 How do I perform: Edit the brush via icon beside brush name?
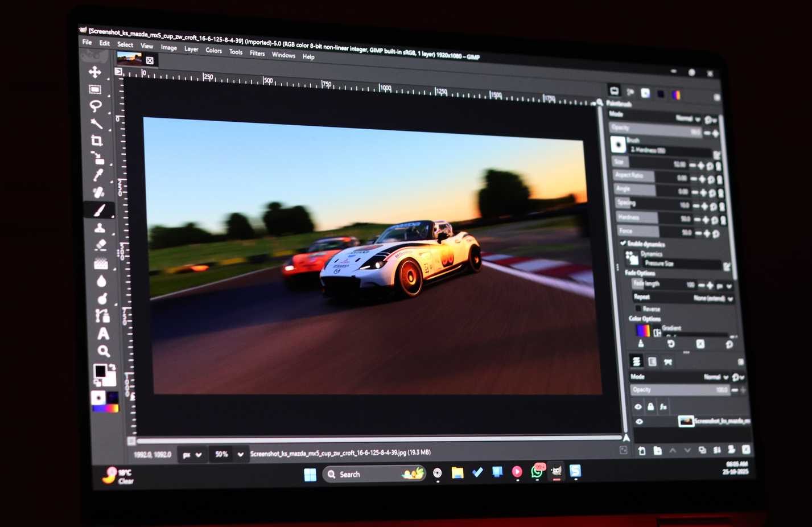716,155
